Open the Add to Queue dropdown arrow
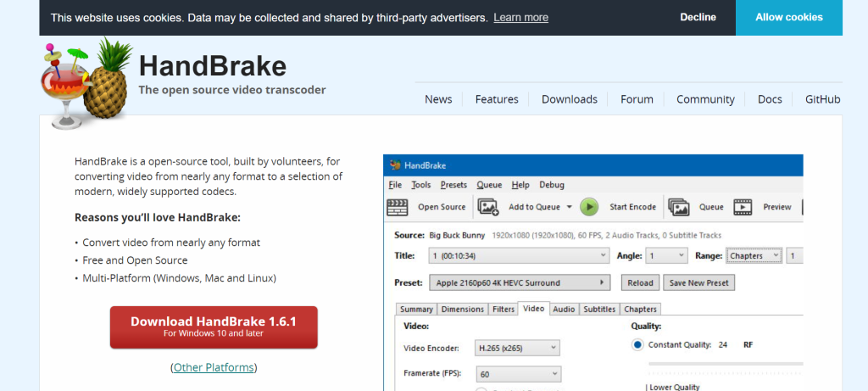This screenshot has height=391, width=868. [569, 207]
